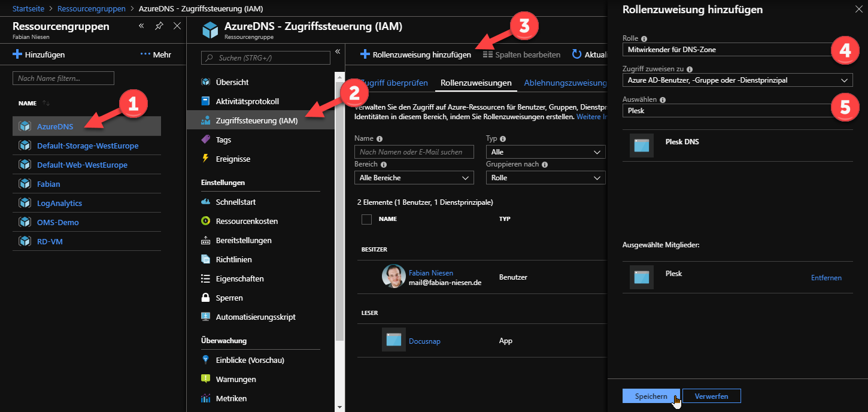
Task: Open the Typ dropdown showing Alle
Action: click(x=545, y=152)
